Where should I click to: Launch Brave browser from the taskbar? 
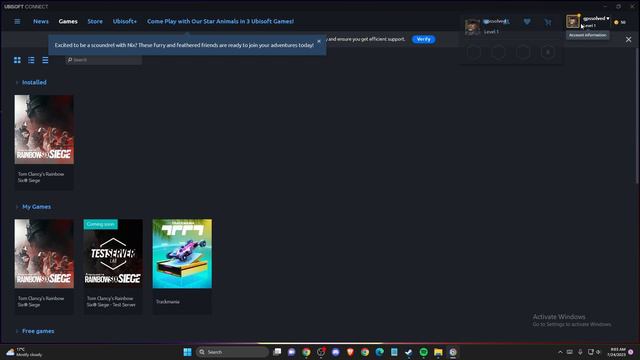pyautogui.click(x=350, y=352)
